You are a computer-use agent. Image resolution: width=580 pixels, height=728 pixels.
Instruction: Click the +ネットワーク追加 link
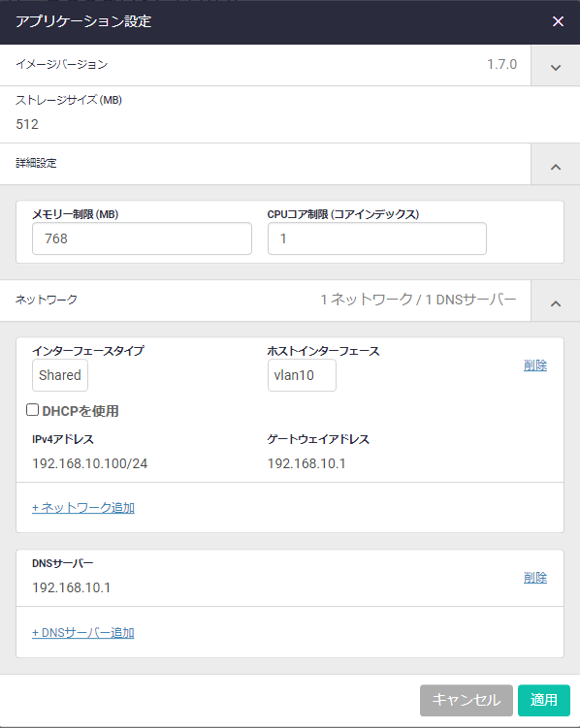click(x=83, y=508)
